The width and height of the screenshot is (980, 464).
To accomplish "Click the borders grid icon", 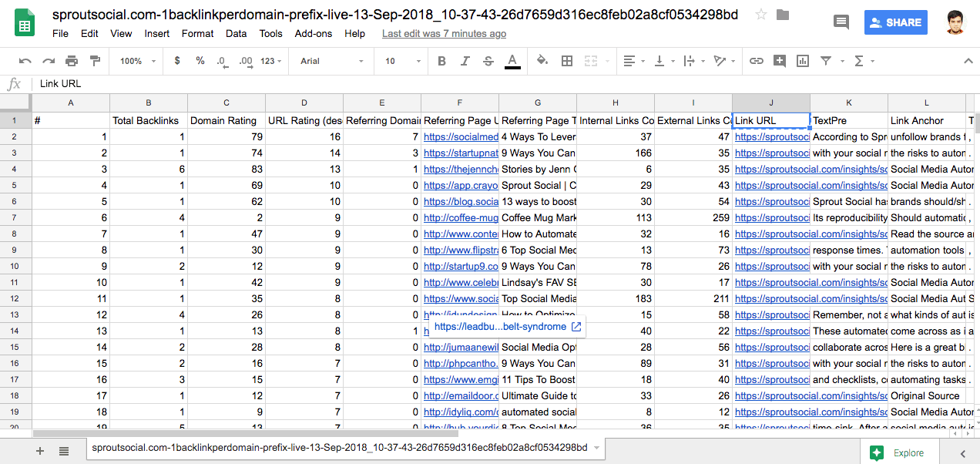I will click(x=567, y=61).
